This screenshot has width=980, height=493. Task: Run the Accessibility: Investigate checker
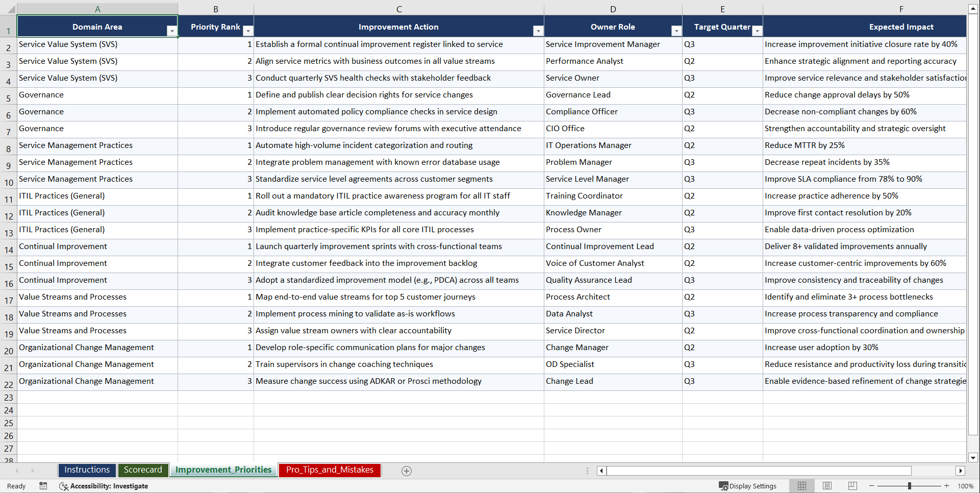(x=104, y=486)
